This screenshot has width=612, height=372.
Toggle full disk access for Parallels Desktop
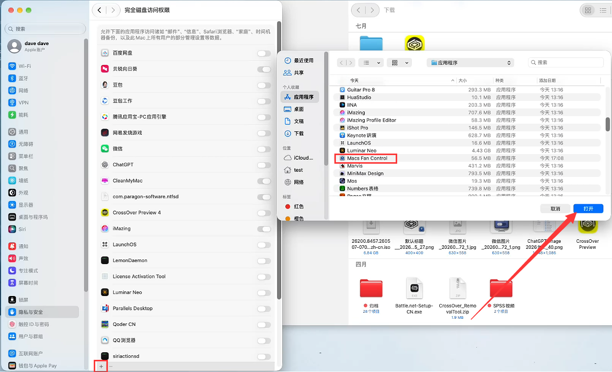tap(264, 309)
